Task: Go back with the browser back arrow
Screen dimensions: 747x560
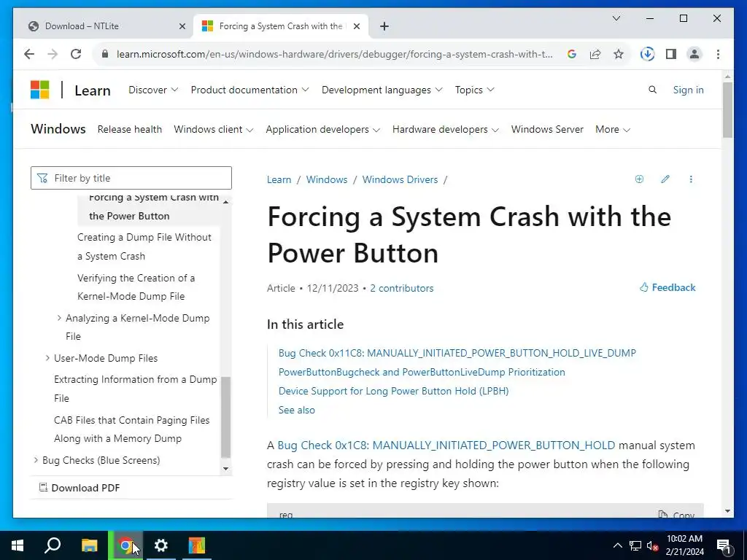Action: pyautogui.click(x=29, y=54)
